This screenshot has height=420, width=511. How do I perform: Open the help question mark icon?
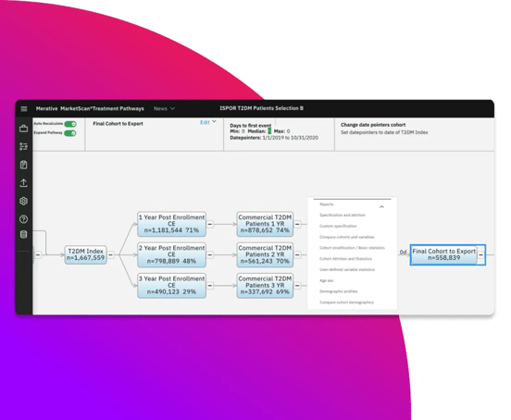[23, 219]
